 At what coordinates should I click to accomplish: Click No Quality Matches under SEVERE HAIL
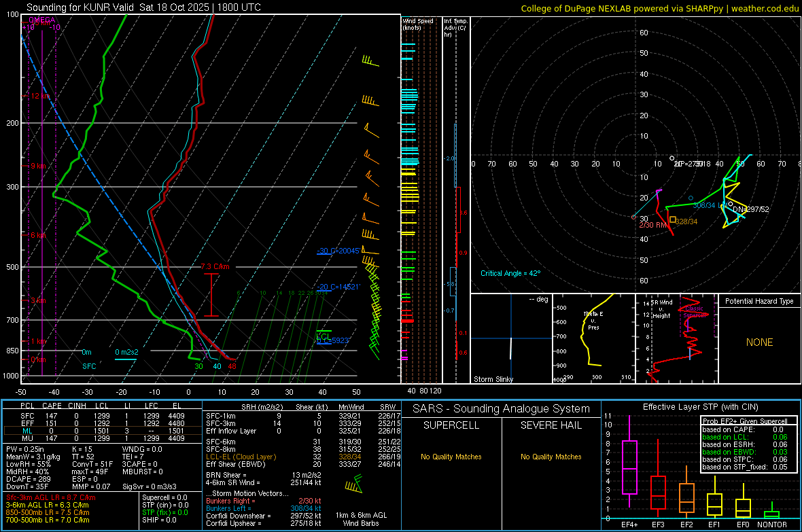(x=551, y=457)
